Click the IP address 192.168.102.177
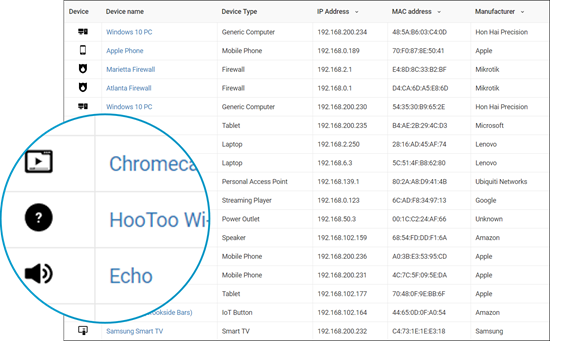Screen dimensions: 570x361 [342, 294]
